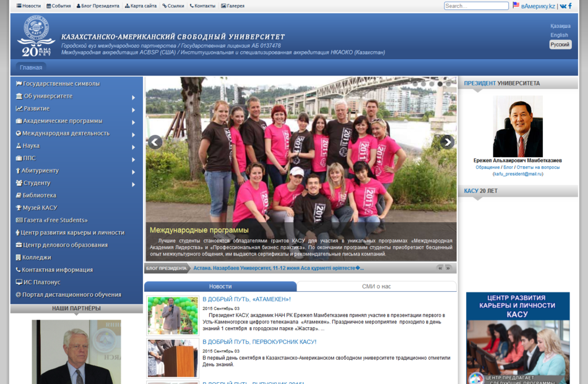Expand the Наука submenu arrow
Viewport: 588px width, 384px height.
click(134, 147)
